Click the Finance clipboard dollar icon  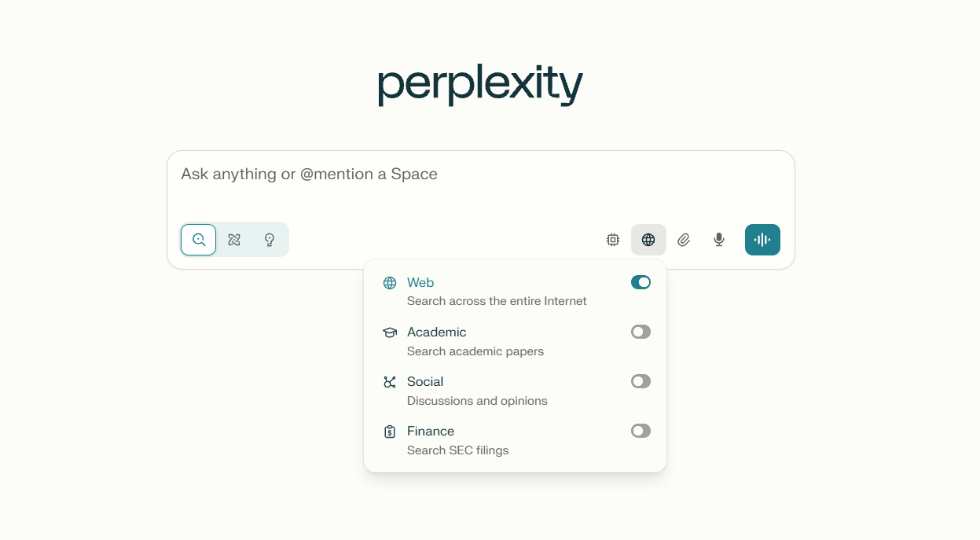pyautogui.click(x=390, y=432)
